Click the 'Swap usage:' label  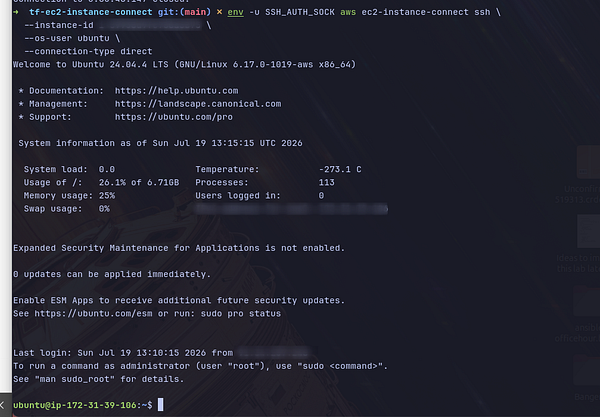[x=53, y=209]
